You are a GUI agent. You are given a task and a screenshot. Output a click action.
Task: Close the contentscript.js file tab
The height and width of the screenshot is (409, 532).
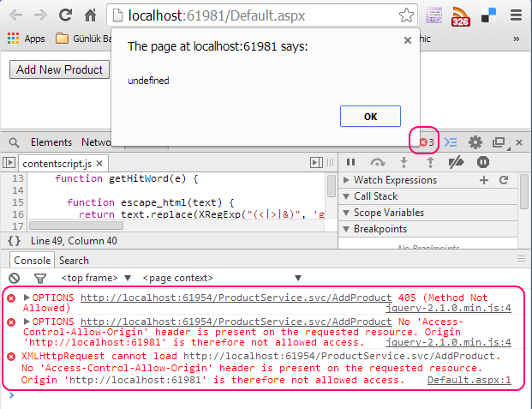(x=99, y=164)
